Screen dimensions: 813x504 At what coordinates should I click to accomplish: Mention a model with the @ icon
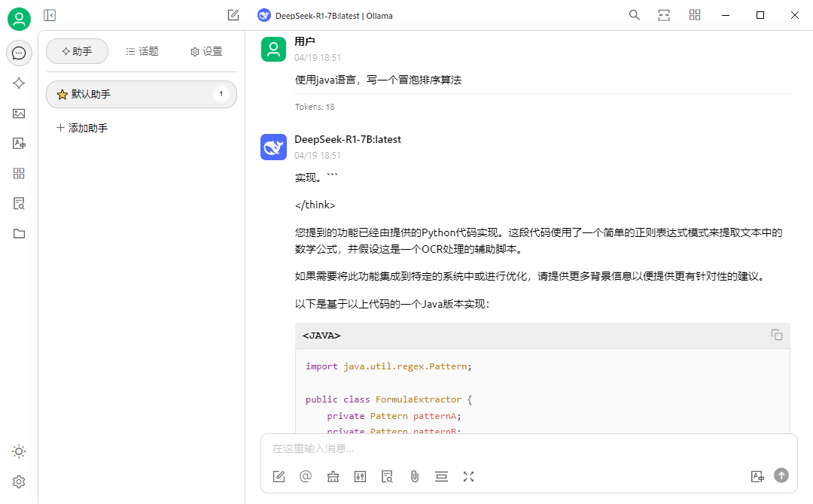[306, 477]
